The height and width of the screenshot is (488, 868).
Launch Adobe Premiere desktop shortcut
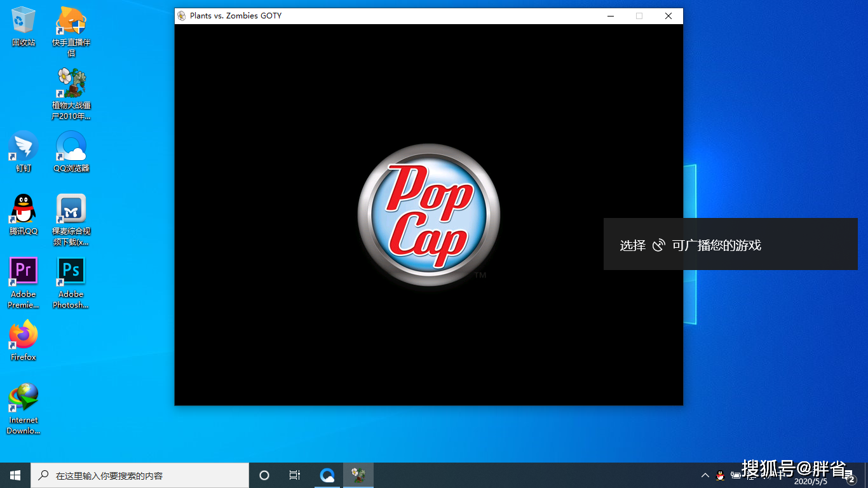24,283
